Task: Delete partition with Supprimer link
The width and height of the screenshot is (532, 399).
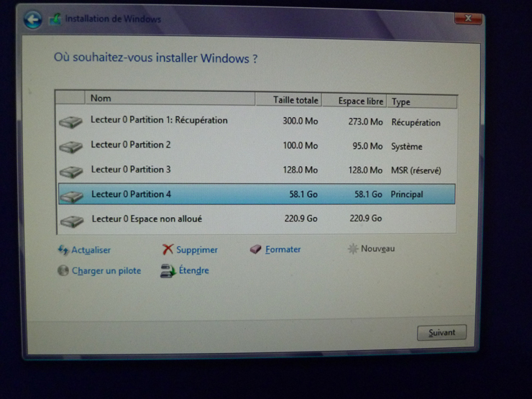Action: (x=197, y=249)
